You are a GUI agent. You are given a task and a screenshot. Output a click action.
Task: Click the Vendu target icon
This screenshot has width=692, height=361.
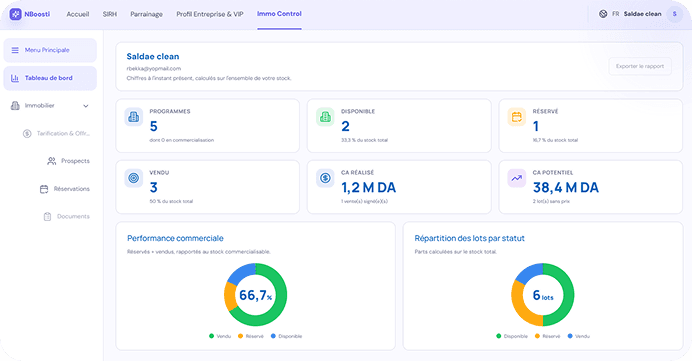(133, 178)
